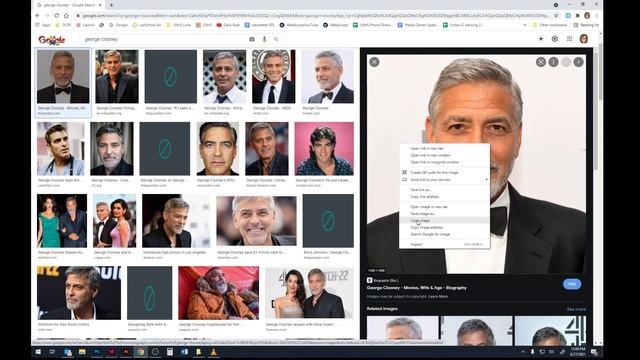This screenshot has width=640, height=360.
Task: Bookmark this page with the star icon
Action: pos(556,16)
